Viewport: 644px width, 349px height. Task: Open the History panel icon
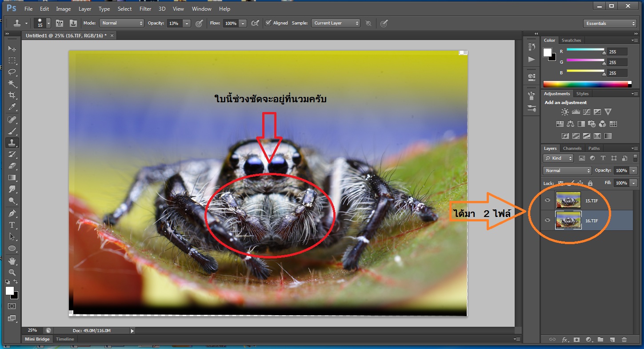click(532, 47)
